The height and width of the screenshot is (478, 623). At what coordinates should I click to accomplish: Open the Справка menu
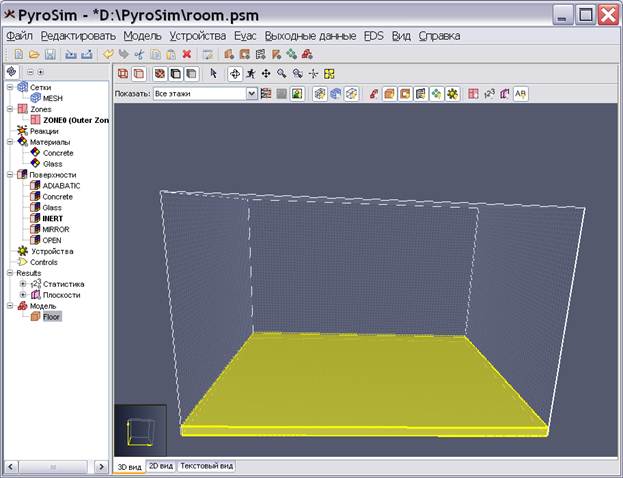tap(439, 36)
